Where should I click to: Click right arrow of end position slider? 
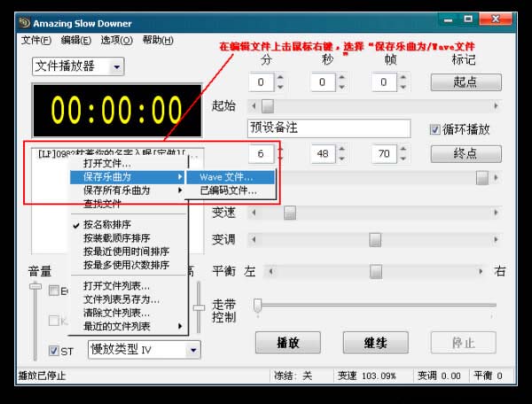point(496,177)
